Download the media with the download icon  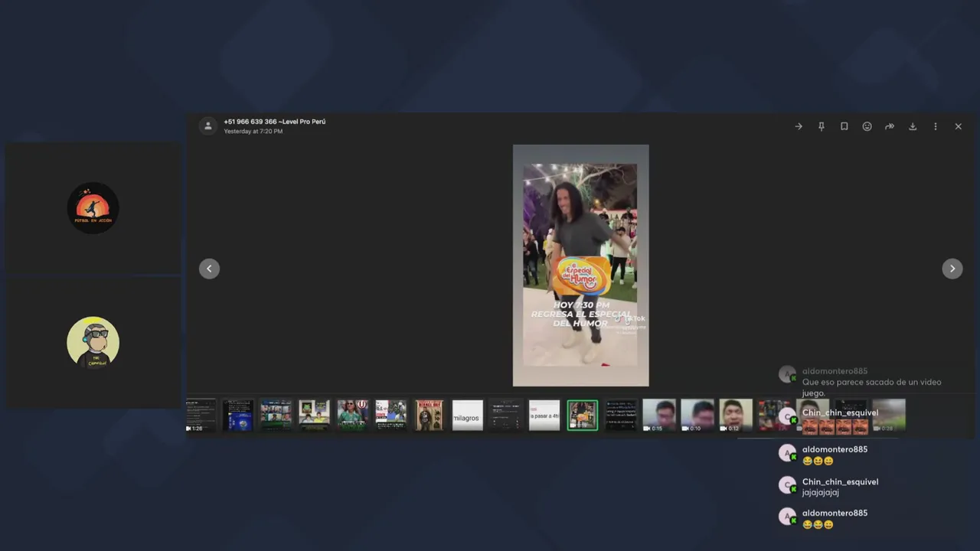[x=913, y=126]
